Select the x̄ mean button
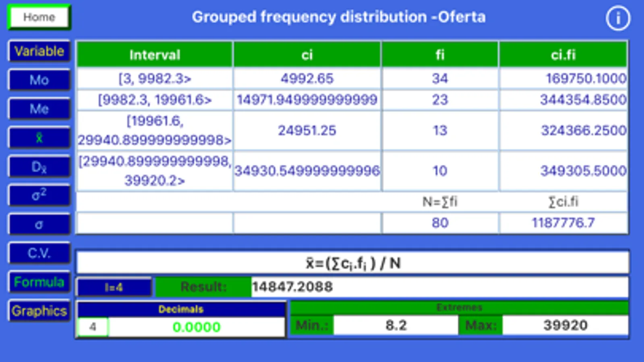This screenshot has width=644, height=362. tap(39, 138)
